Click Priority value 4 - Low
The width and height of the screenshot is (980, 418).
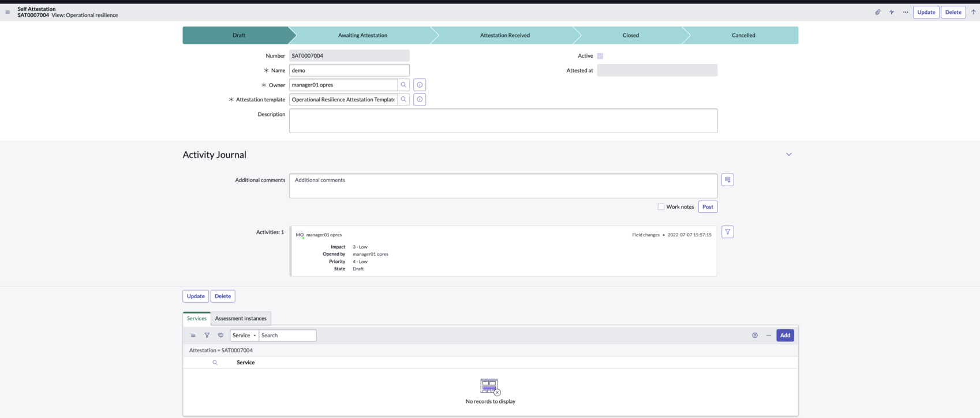[360, 262]
